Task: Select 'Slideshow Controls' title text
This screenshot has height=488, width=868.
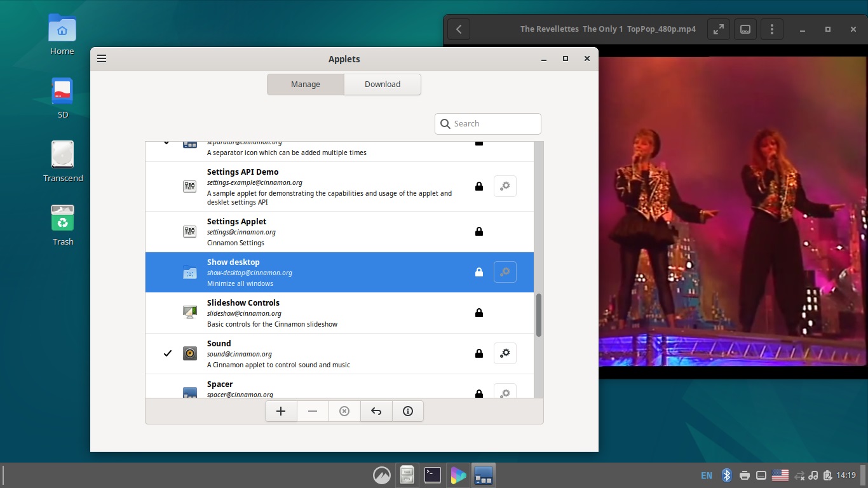Action: (x=243, y=303)
